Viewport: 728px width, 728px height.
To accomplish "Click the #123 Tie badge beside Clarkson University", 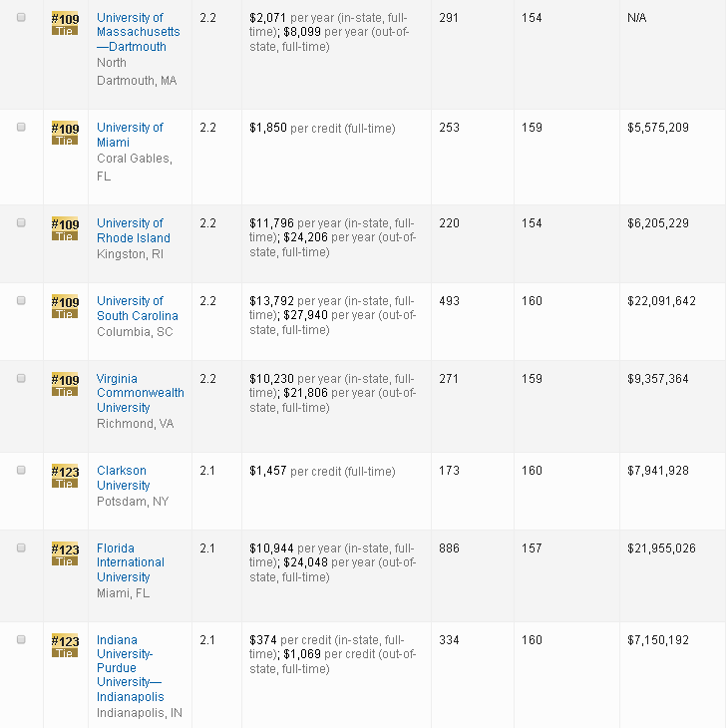I will tap(64, 476).
